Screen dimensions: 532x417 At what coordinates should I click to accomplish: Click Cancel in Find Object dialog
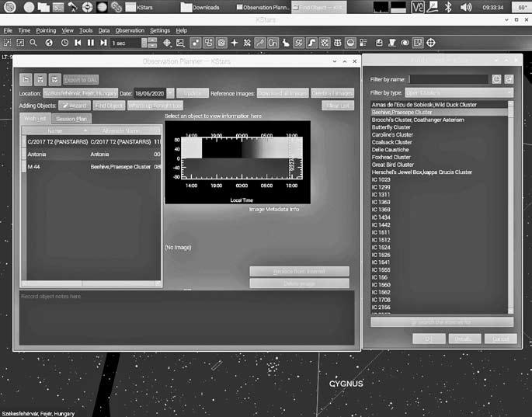coord(500,339)
